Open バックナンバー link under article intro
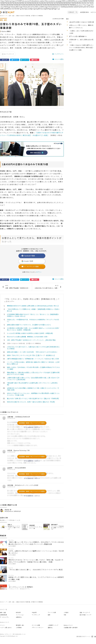96x644 pixels. click(x=58, y=54)
